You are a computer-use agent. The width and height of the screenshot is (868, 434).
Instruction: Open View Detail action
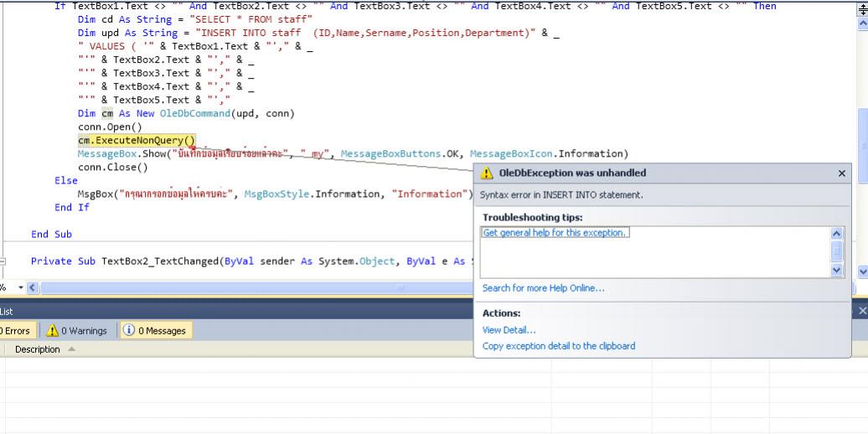(509, 330)
